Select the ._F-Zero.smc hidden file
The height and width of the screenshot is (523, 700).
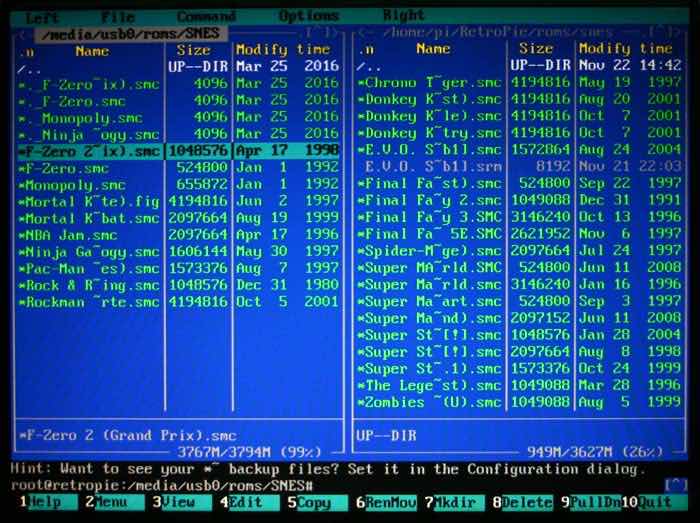179,101
